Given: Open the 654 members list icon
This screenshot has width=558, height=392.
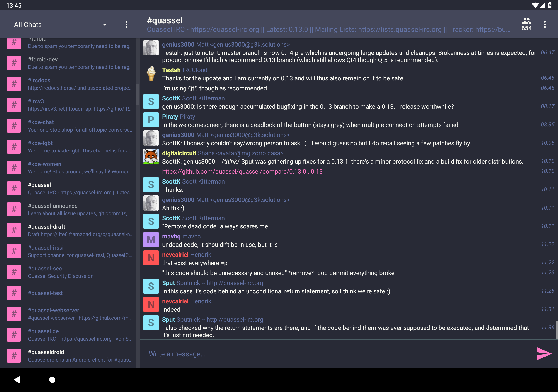Looking at the screenshot, I should 526,24.
